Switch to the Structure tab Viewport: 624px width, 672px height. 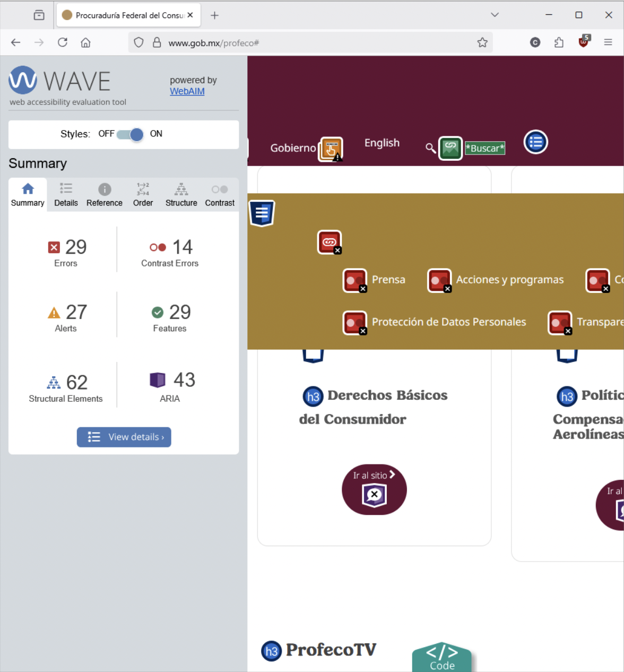(x=181, y=194)
